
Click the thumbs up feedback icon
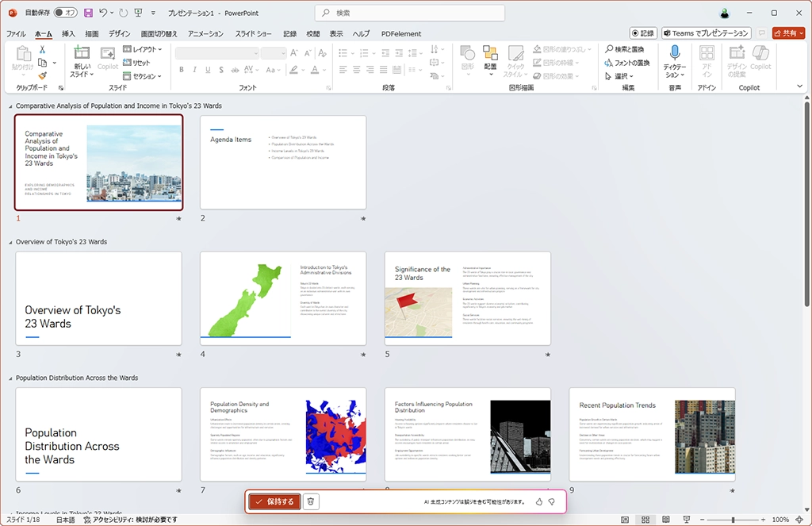tap(539, 501)
